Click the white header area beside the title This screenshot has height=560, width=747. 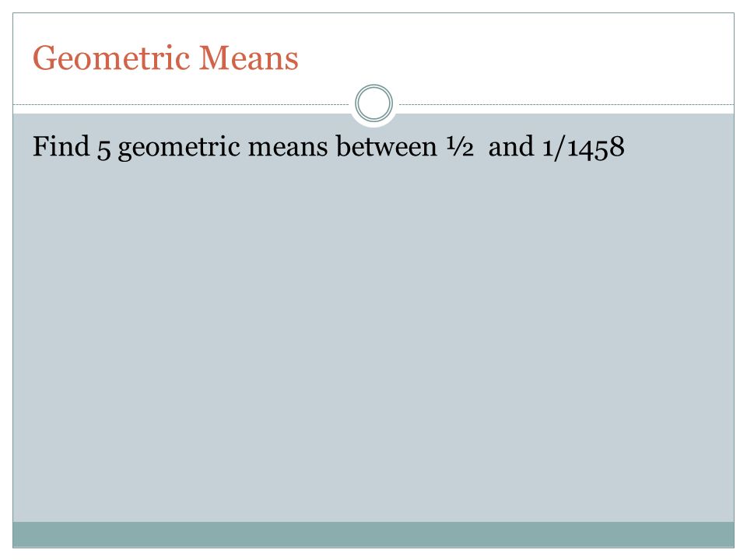514,58
